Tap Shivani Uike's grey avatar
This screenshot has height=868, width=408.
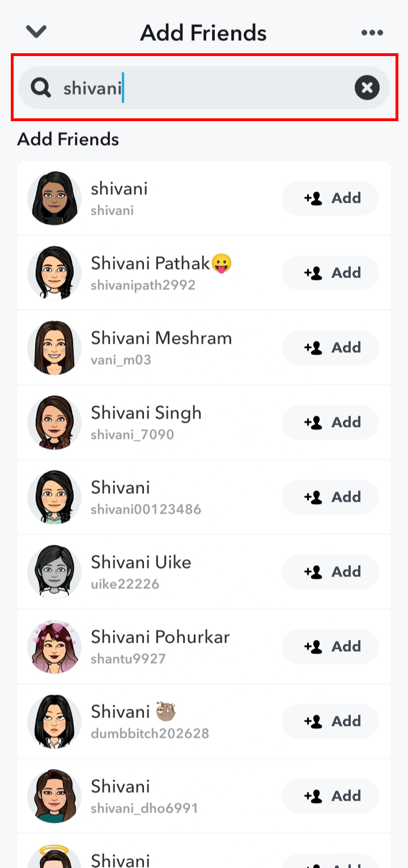pos(54,572)
